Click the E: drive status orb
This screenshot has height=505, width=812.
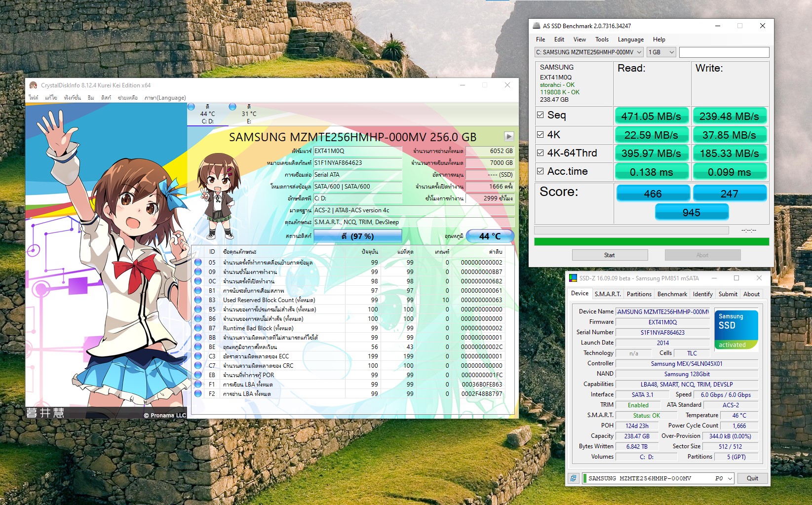[232, 107]
